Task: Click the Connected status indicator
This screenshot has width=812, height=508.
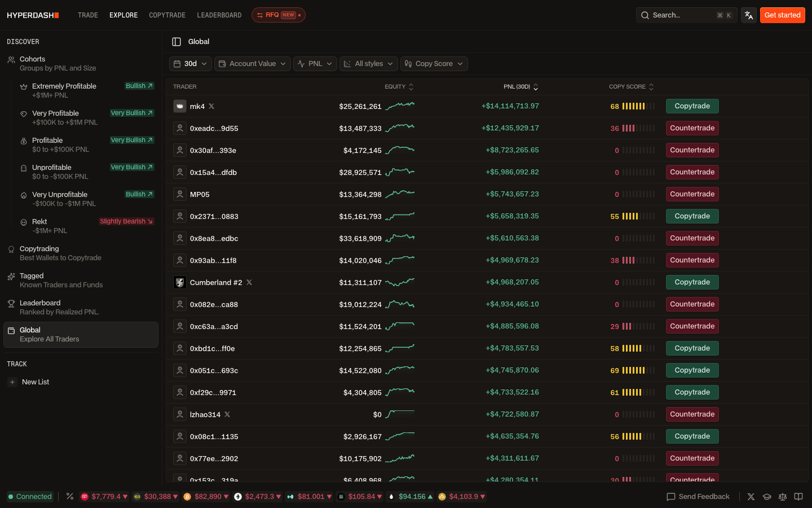Action: pos(30,497)
